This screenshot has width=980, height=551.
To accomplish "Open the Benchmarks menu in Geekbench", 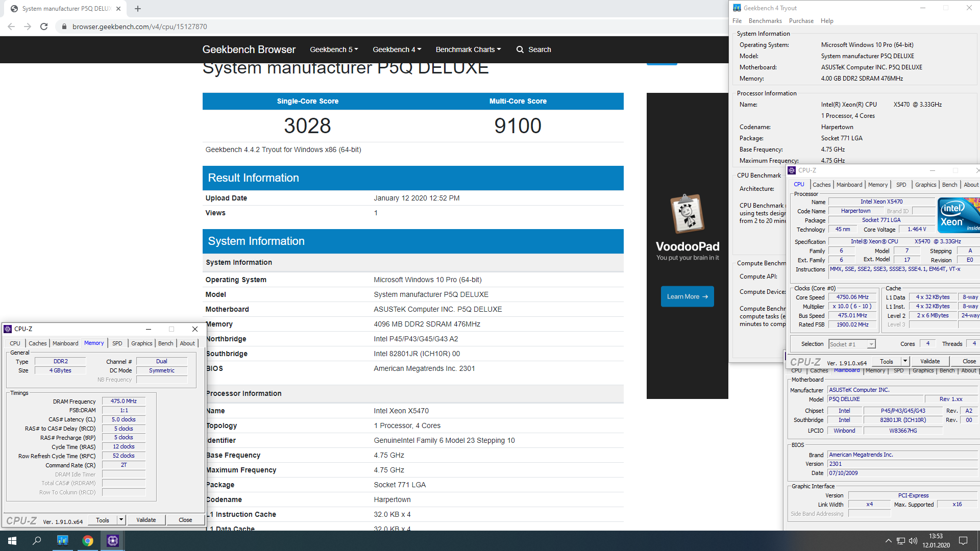I will click(765, 21).
